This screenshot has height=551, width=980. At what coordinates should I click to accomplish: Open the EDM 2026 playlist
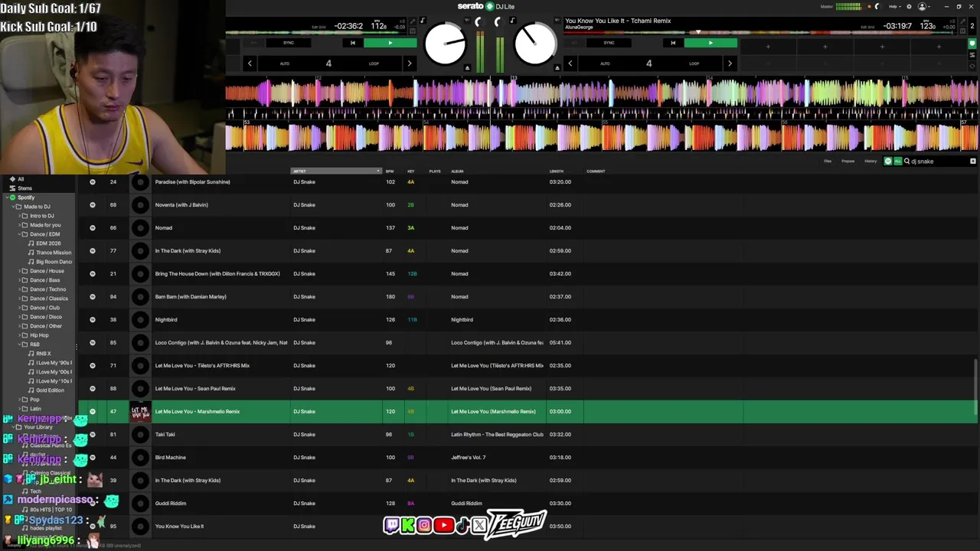[47, 243]
